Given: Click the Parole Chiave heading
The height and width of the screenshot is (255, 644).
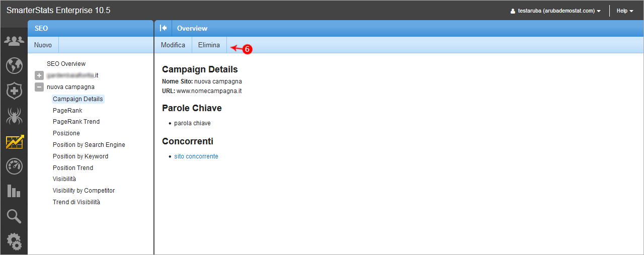Looking at the screenshot, I should click(192, 108).
